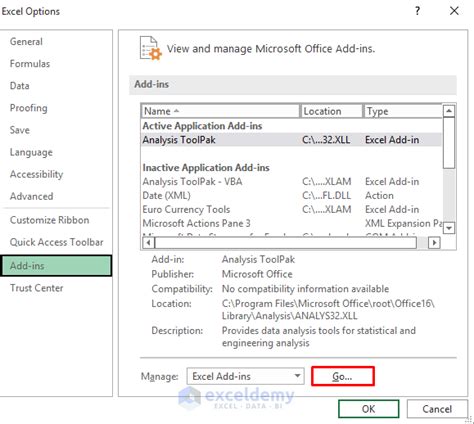The height and width of the screenshot is (424, 474).
Task: Open the Customize Ribbon category
Action: click(x=49, y=220)
